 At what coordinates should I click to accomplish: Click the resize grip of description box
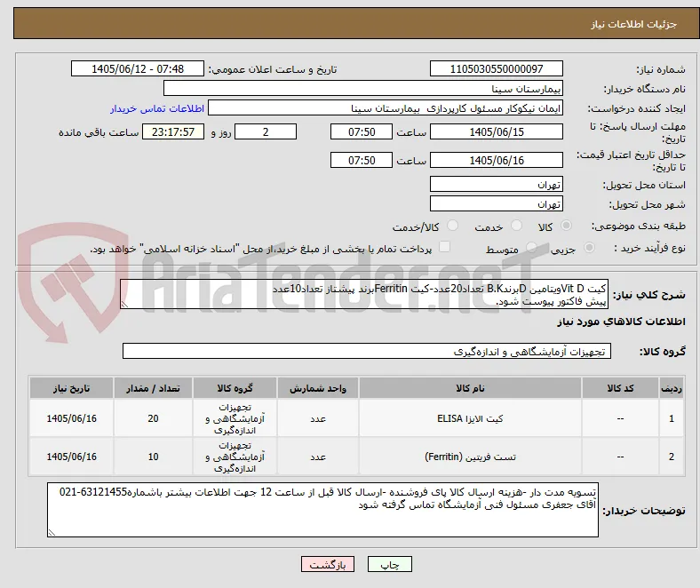[124, 305]
